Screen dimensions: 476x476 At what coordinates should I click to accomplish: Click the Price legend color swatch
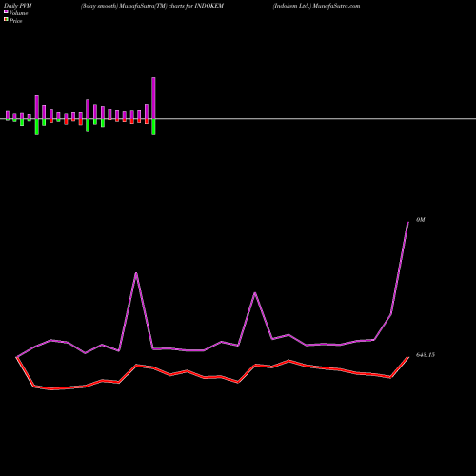(x=6, y=20)
